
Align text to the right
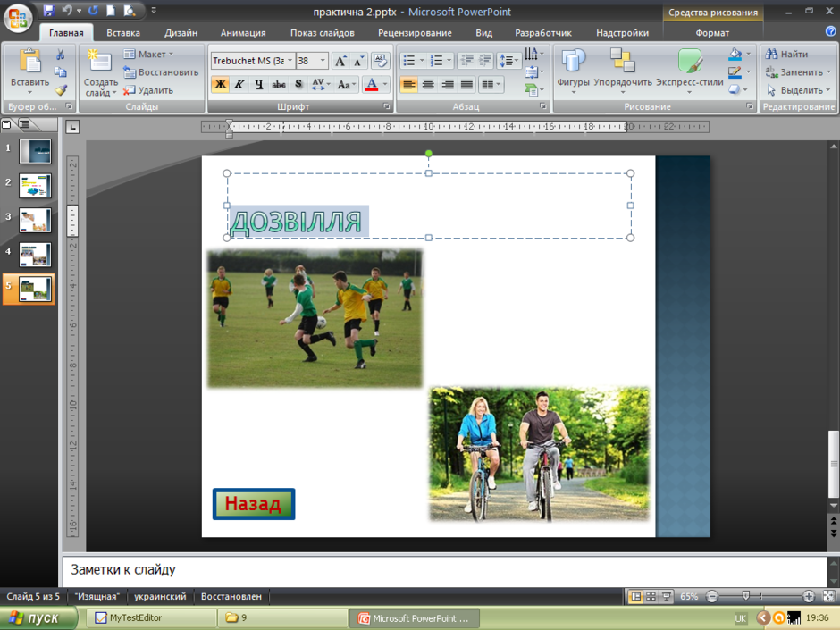[448, 84]
